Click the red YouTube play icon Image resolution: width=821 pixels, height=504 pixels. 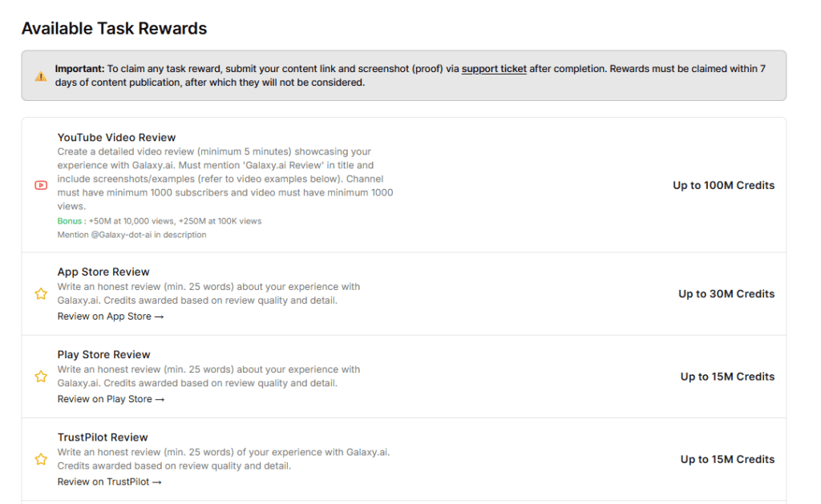pyautogui.click(x=41, y=185)
